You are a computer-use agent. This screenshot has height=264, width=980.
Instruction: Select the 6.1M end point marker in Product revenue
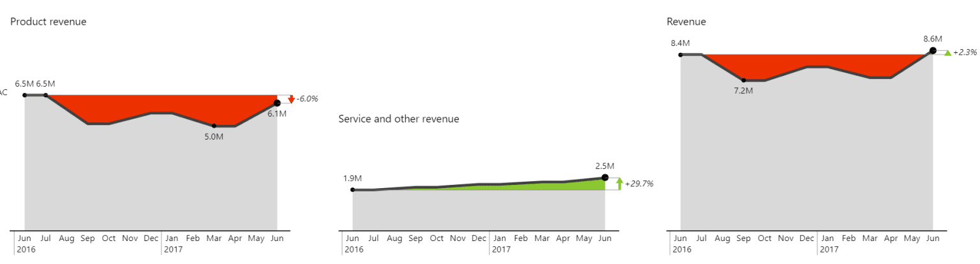(x=277, y=103)
